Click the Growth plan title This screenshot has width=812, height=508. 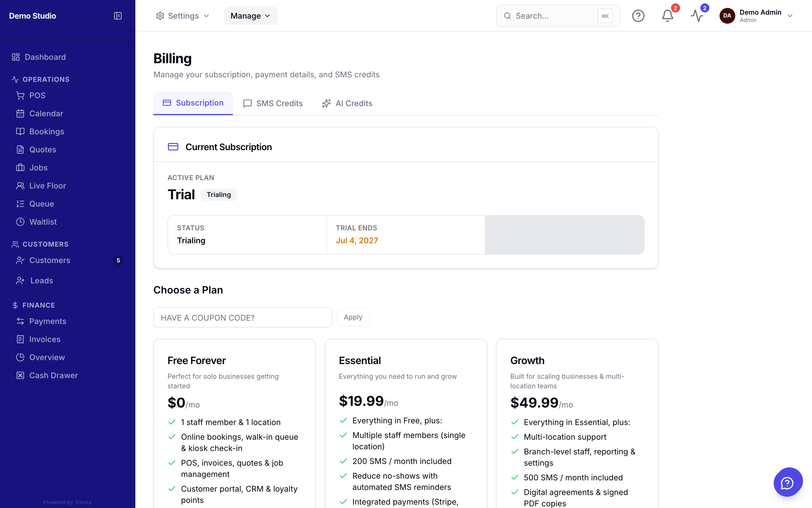[x=527, y=360]
